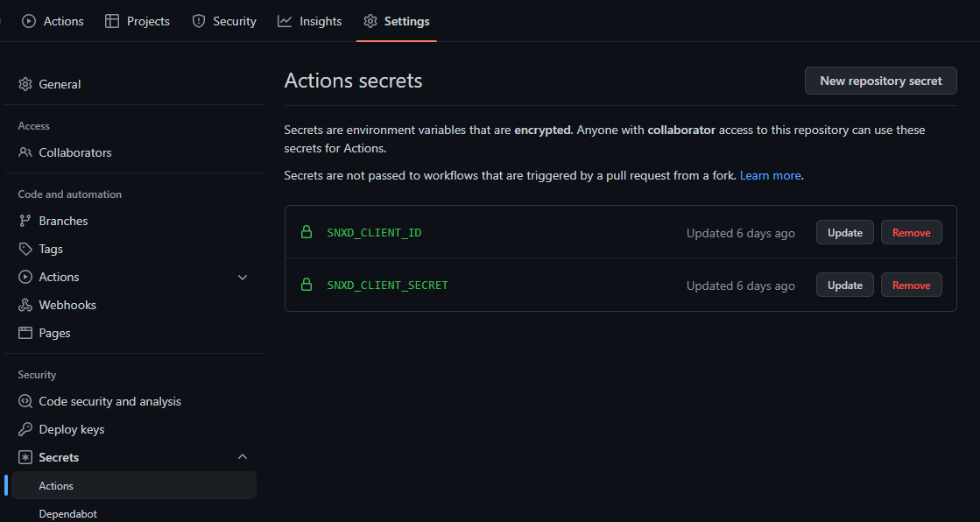This screenshot has height=522, width=980.
Task: Click the padlock icon beside SNXD_CLIENT_ID
Action: click(306, 232)
